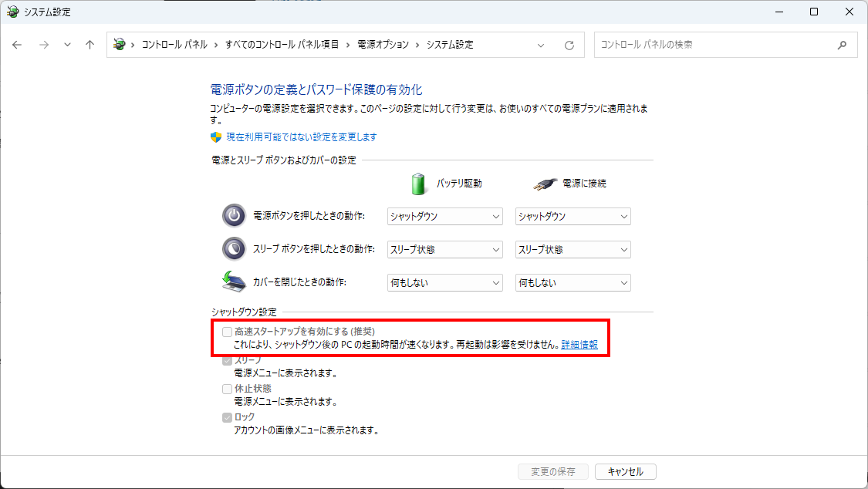This screenshot has width=868, height=489.
Task: Click the システム設定 title bar icon
Action: (x=12, y=12)
